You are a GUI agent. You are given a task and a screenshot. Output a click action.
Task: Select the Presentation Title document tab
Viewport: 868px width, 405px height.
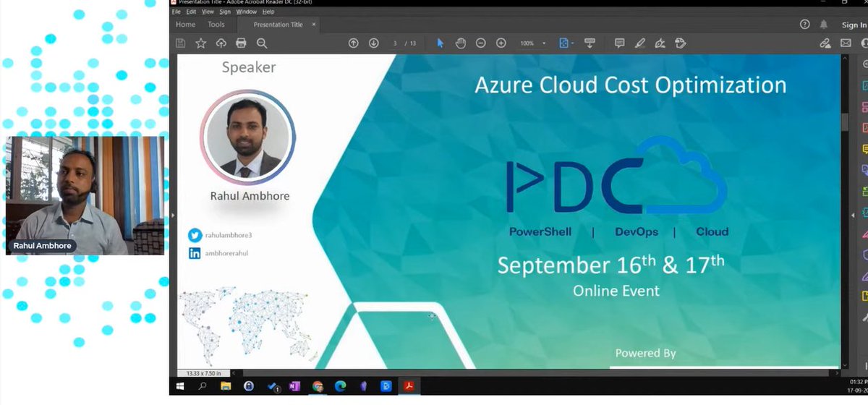[x=278, y=25]
